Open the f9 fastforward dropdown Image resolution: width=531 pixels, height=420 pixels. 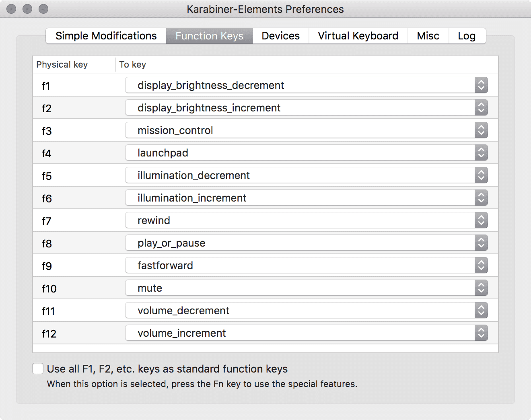(306, 266)
